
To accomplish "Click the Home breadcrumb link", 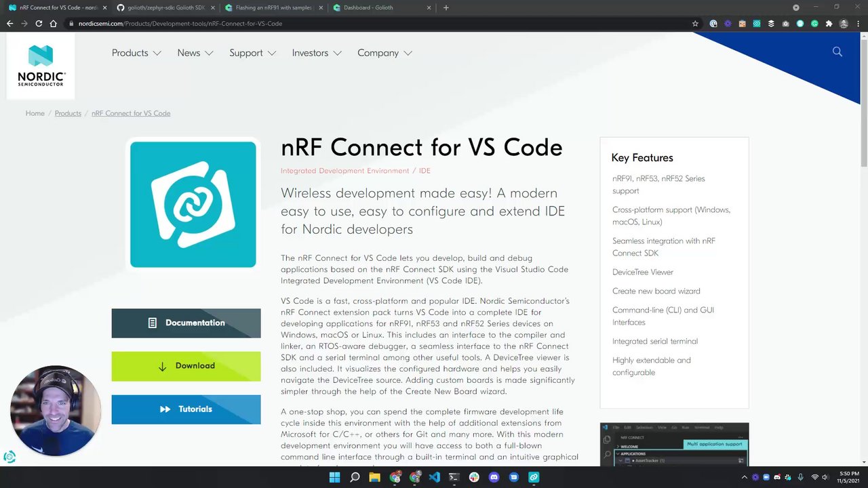I will pyautogui.click(x=35, y=113).
